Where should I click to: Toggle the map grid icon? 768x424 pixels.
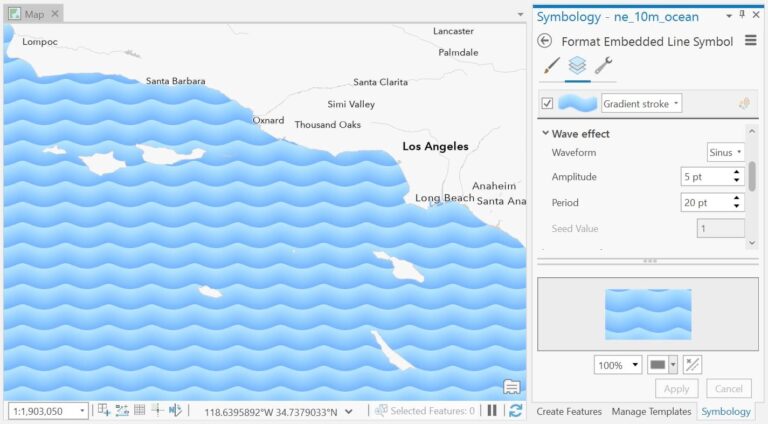(x=140, y=410)
